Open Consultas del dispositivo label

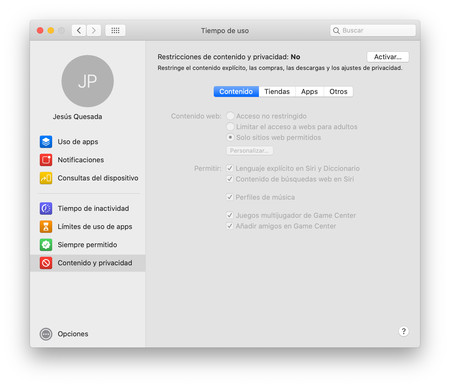[x=98, y=178]
